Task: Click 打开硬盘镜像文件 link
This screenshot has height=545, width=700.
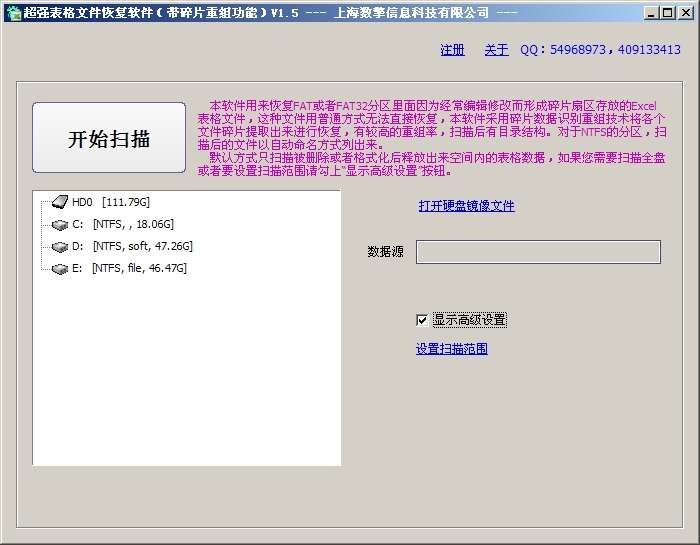Action: [x=466, y=206]
